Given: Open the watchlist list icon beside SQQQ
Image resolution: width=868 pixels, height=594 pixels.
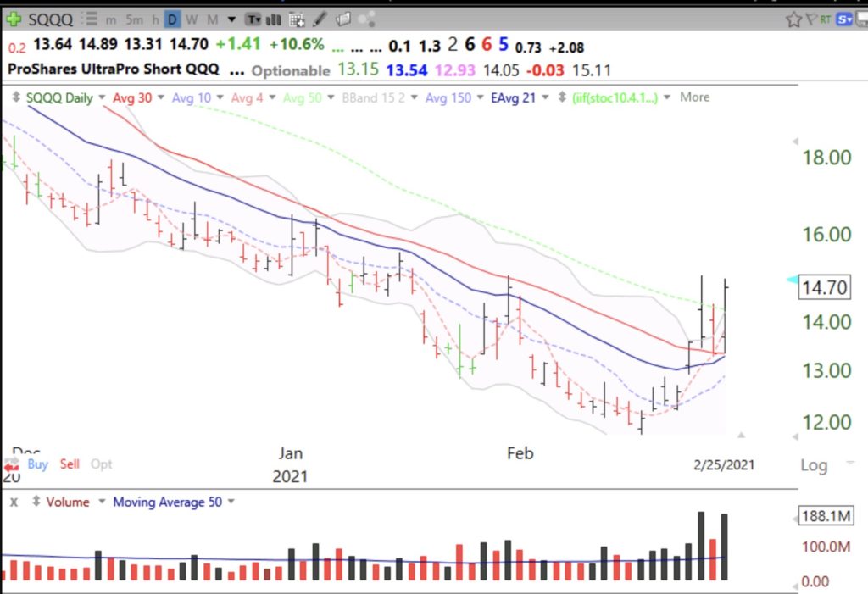Looking at the screenshot, I should (91, 19).
